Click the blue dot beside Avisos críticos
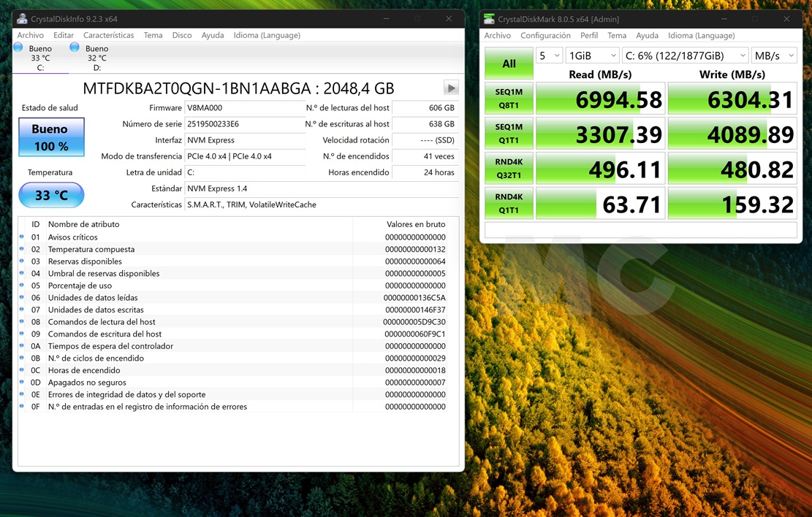 tap(22, 237)
